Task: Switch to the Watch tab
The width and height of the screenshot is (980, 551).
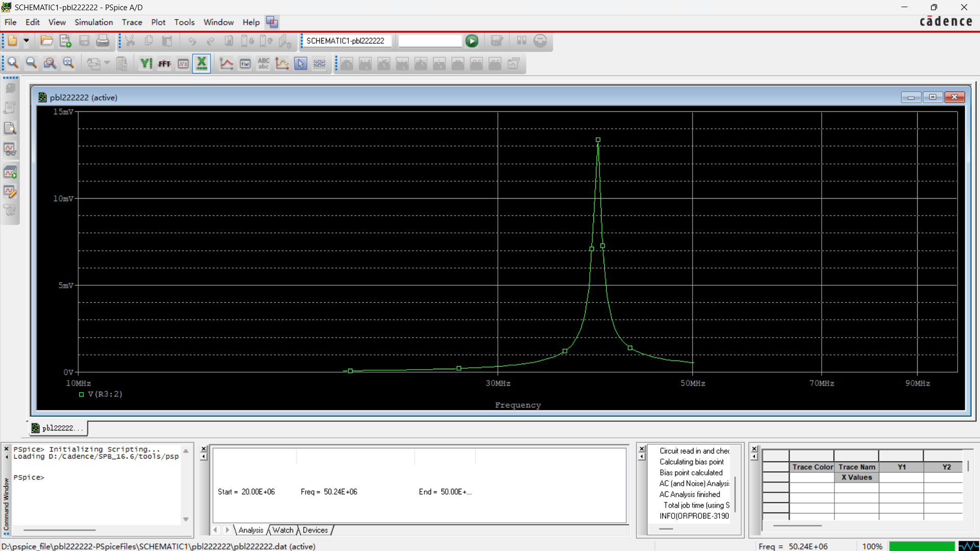Action: click(x=282, y=530)
